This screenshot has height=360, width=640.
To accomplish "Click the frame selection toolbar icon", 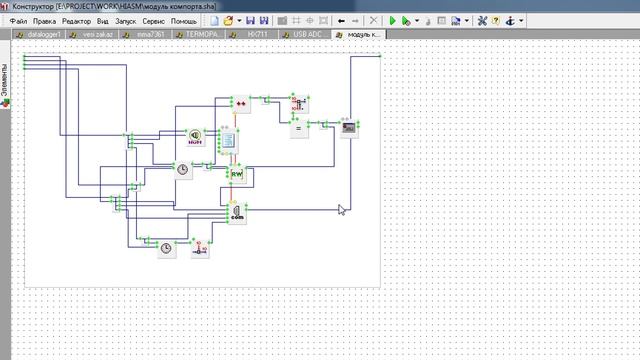I will point(323,21).
